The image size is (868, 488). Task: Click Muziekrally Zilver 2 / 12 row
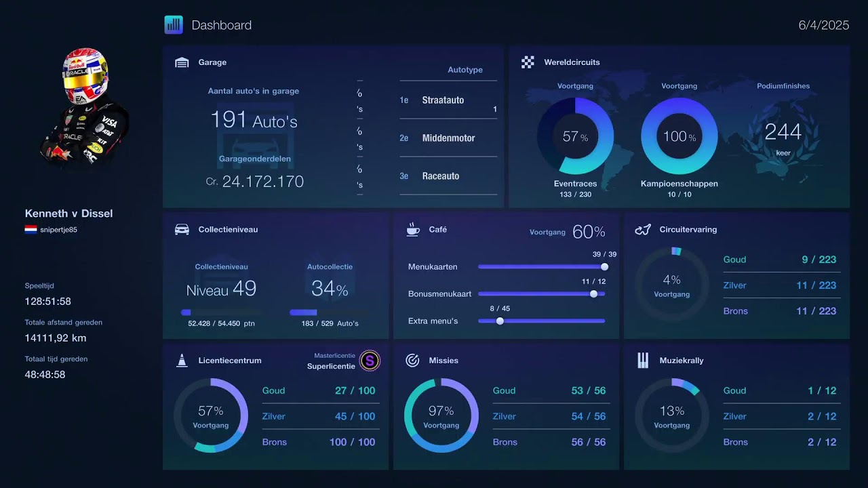[782, 416]
